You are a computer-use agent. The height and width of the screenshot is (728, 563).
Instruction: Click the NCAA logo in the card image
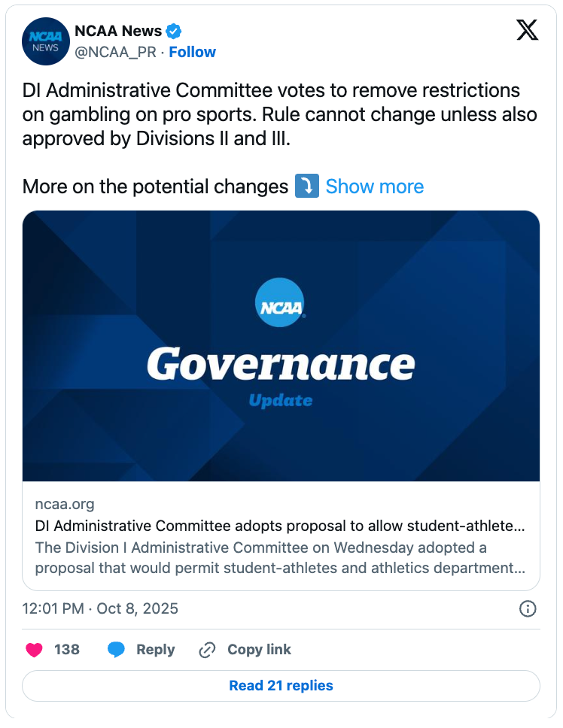[x=281, y=303]
